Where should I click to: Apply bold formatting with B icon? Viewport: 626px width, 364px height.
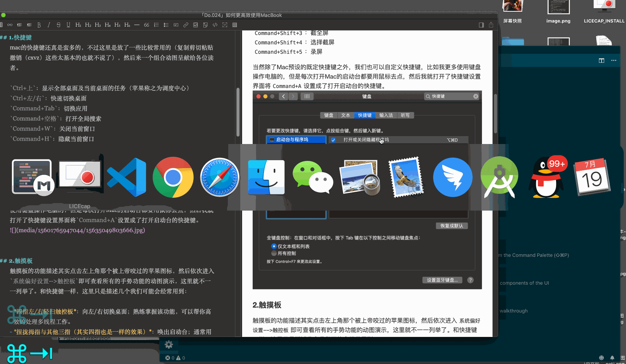click(x=39, y=25)
